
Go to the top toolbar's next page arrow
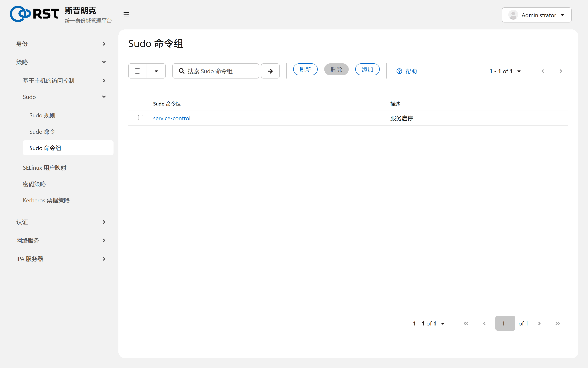pos(561,71)
